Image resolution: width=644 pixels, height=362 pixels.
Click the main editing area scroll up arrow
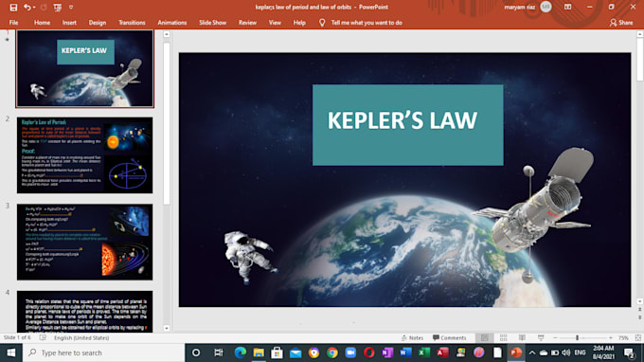click(x=640, y=34)
